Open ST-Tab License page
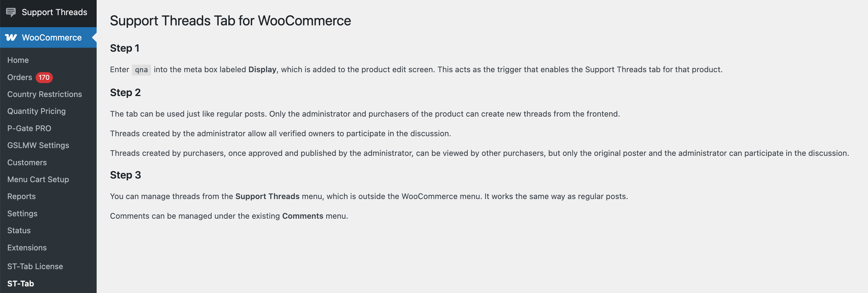 tap(35, 266)
